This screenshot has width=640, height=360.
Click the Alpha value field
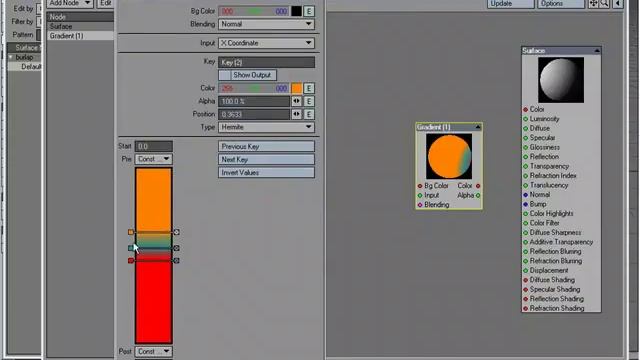pyautogui.click(x=253, y=101)
